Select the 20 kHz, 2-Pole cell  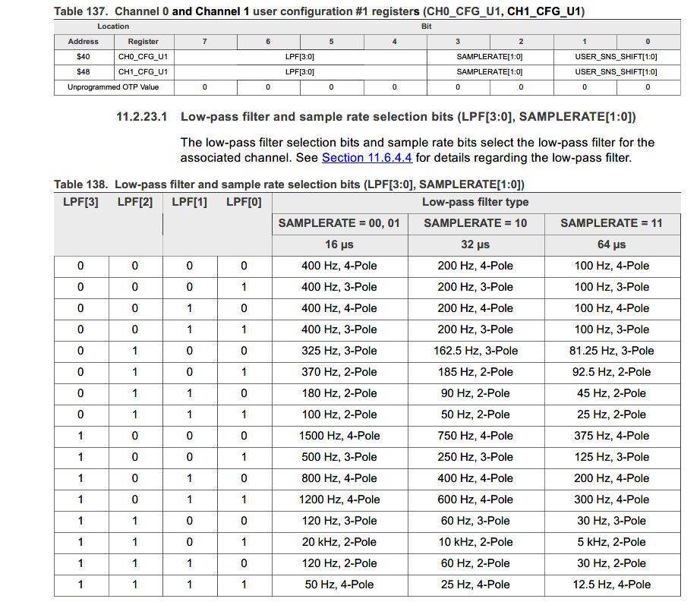tap(339, 542)
